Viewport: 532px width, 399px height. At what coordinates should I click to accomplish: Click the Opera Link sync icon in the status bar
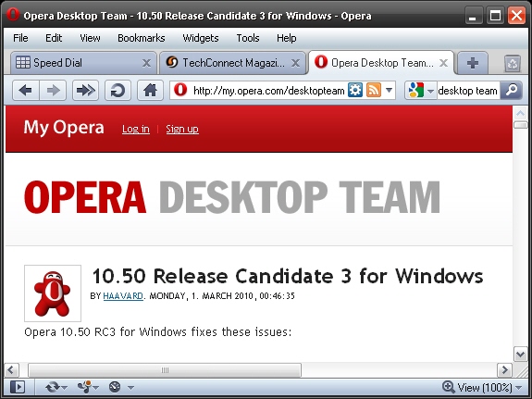point(53,387)
